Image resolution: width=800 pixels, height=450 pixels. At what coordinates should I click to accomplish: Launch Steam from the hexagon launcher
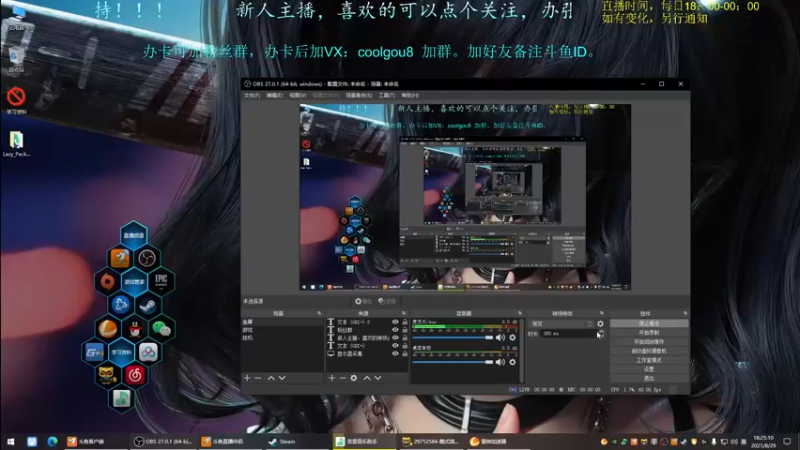pos(147,305)
